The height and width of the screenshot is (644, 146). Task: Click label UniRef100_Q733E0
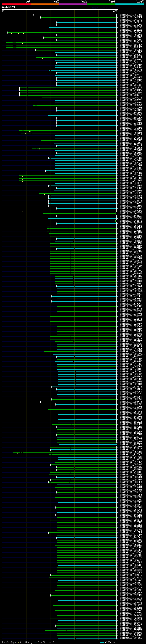click(x=131, y=294)
